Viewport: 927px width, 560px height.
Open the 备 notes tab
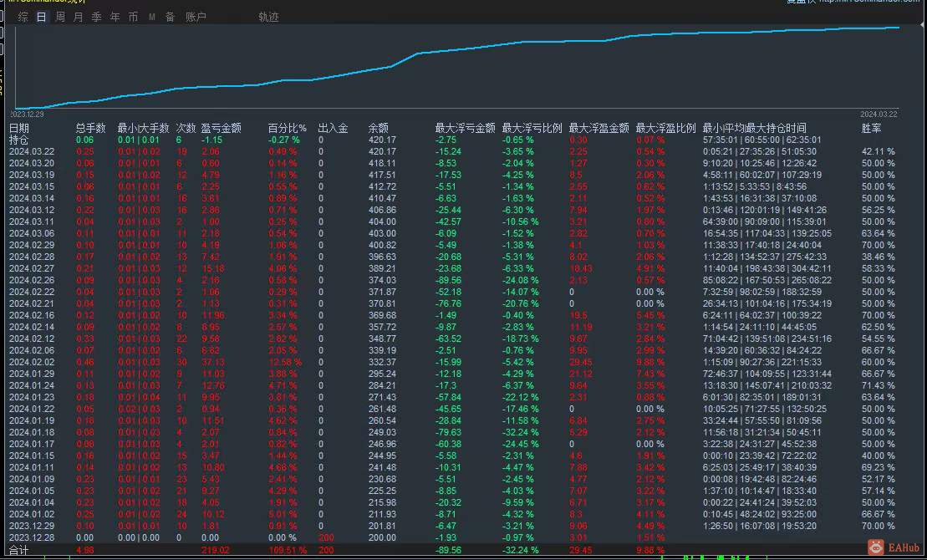[171, 18]
